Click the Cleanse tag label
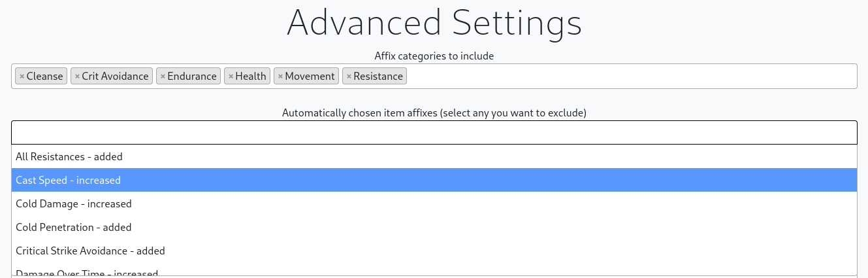Screen dimensions: 868x278 point(45,77)
